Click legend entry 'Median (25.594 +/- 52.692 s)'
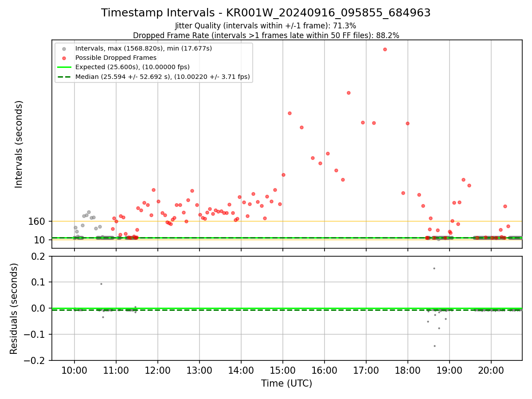The height and width of the screenshot is (399, 532). coord(163,77)
